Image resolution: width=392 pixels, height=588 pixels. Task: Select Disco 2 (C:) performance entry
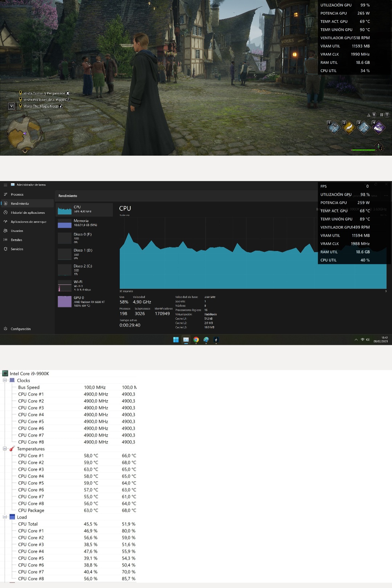[84, 270]
